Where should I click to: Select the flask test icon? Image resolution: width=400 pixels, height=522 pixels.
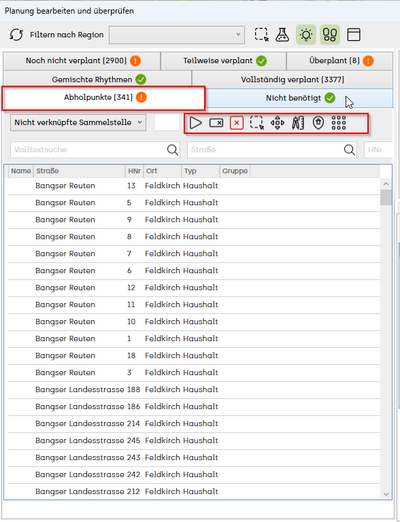[282, 34]
